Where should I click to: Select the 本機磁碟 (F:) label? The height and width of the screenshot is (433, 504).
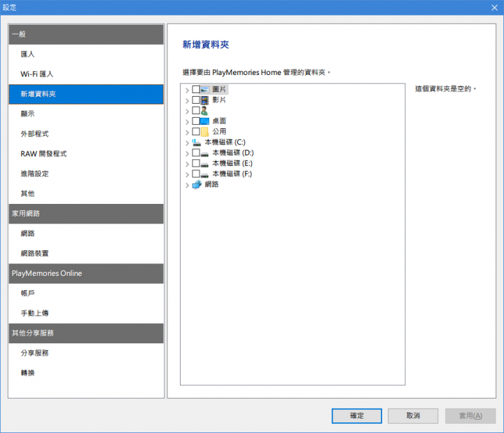[x=232, y=174]
